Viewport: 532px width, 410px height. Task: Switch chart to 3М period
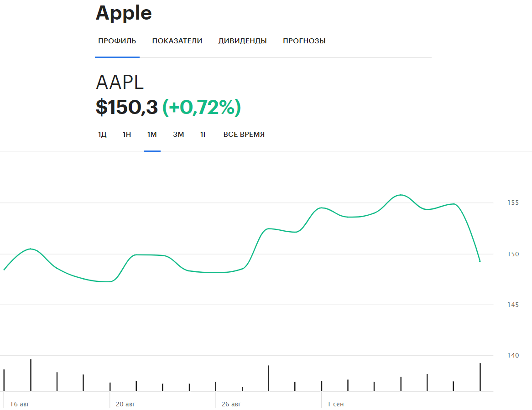tap(178, 135)
